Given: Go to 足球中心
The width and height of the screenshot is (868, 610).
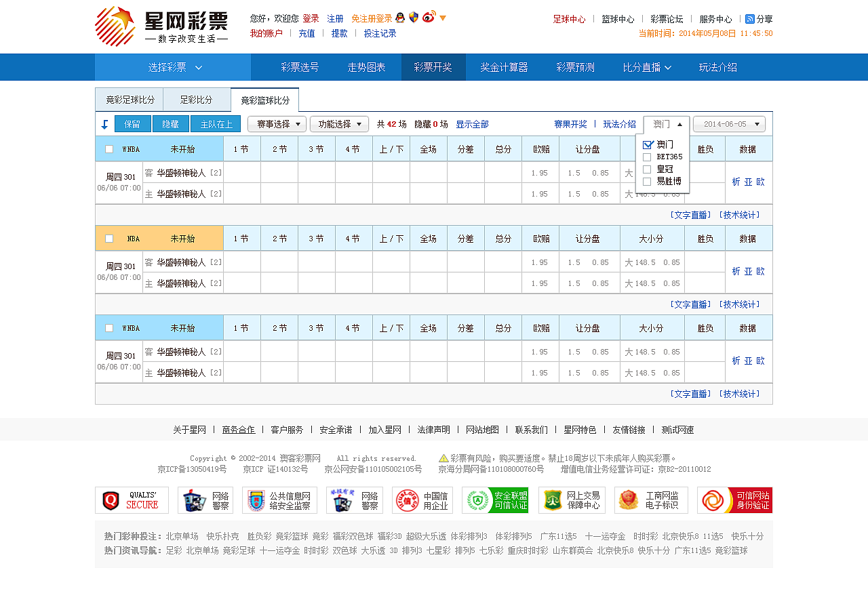Looking at the screenshot, I should 570,20.
